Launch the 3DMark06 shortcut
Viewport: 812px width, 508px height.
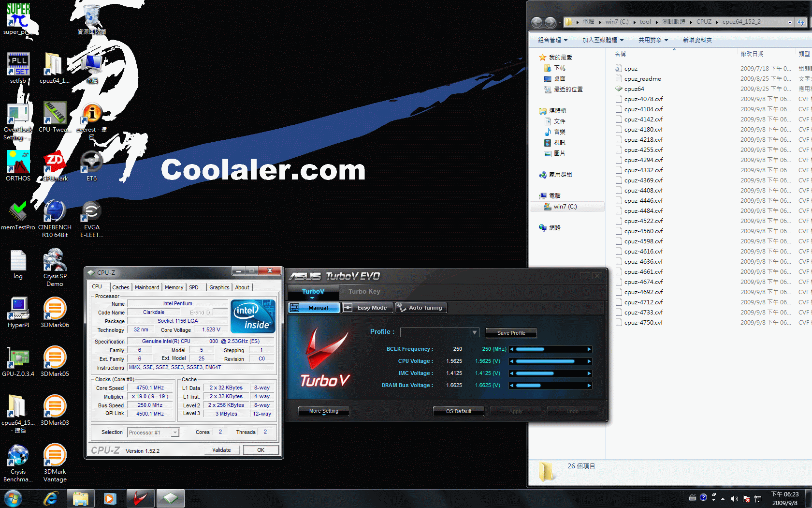point(55,313)
